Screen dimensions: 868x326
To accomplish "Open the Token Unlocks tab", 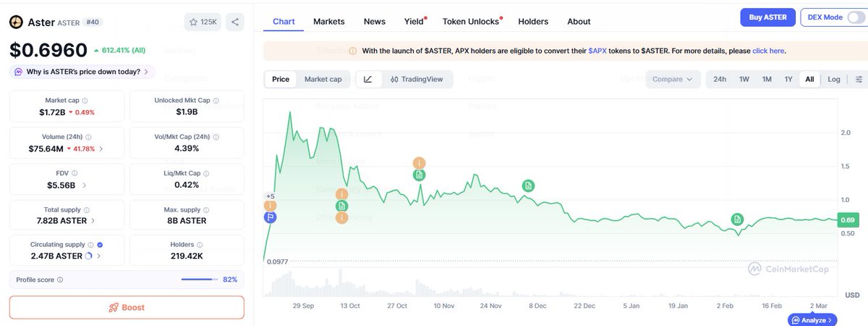I will pos(472,21).
